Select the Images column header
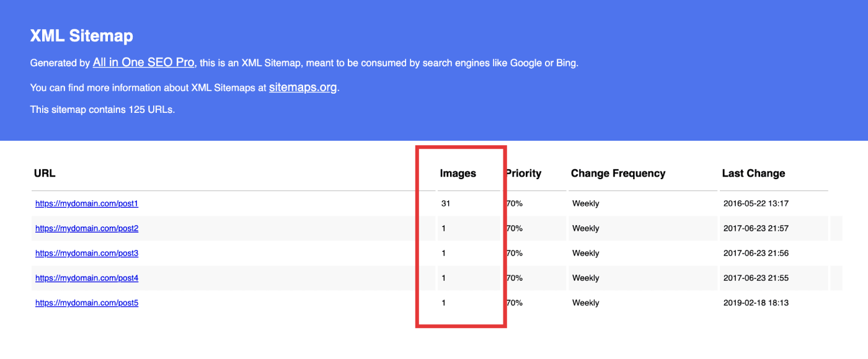 [x=458, y=174]
